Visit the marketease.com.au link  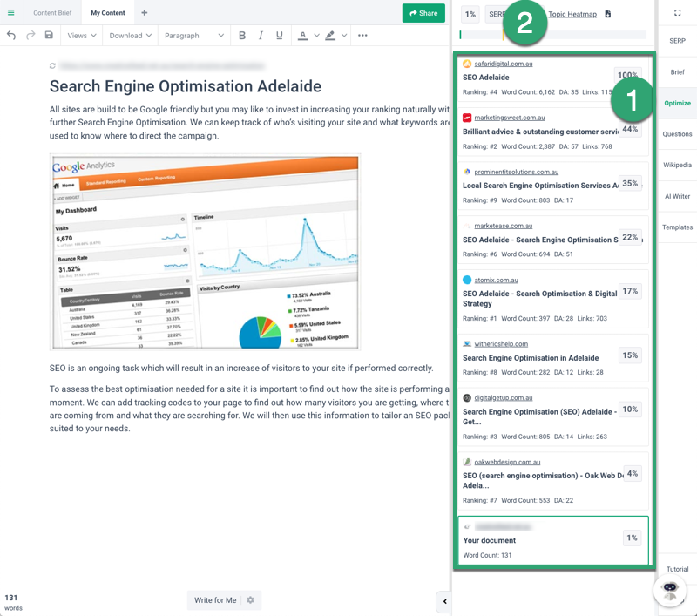tap(504, 226)
